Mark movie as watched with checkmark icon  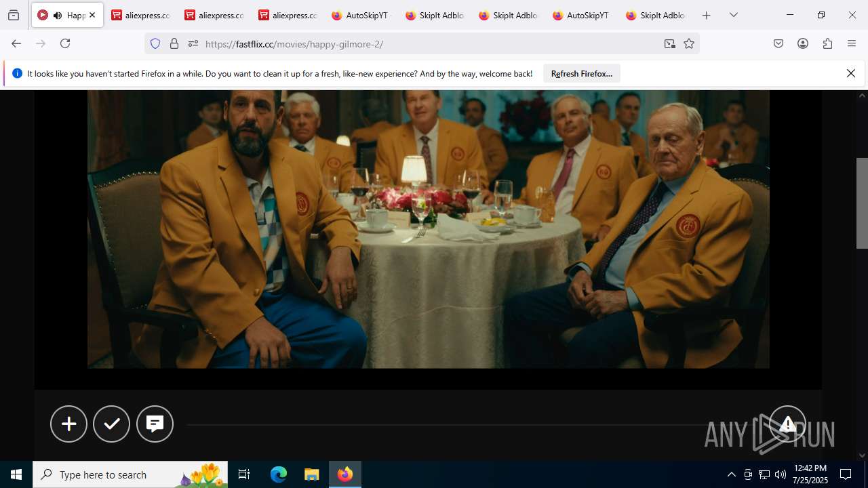(x=111, y=424)
